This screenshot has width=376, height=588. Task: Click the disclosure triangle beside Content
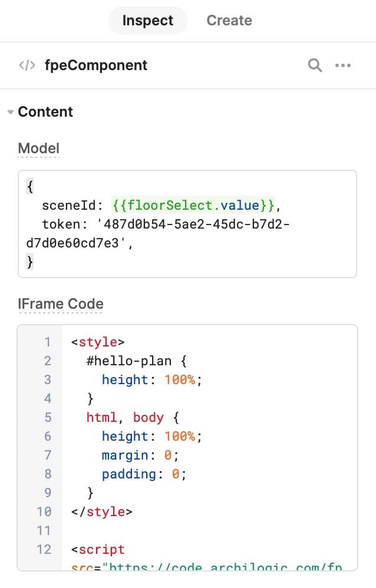click(9, 111)
